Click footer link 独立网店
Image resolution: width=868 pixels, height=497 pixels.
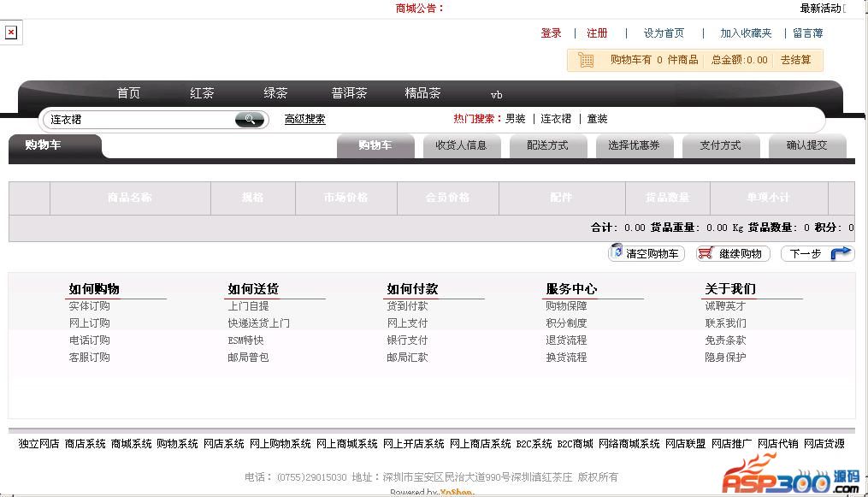click(x=38, y=444)
